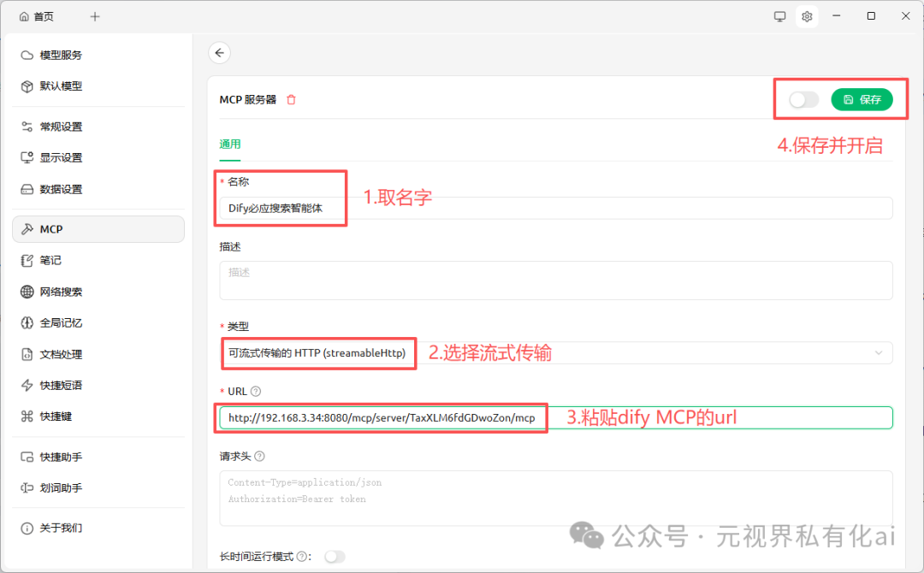Maximize the application window
Screen dimensions: 924x573
pyautogui.click(x=871, y=16)
